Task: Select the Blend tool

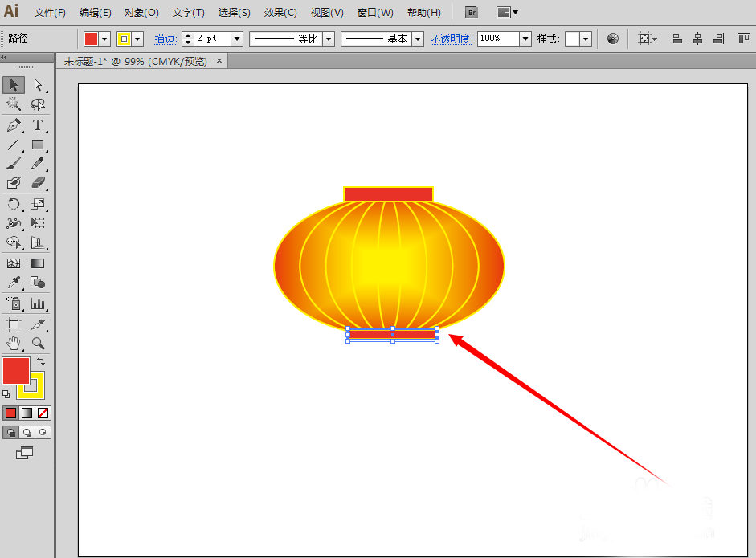Action: point(38,283)
